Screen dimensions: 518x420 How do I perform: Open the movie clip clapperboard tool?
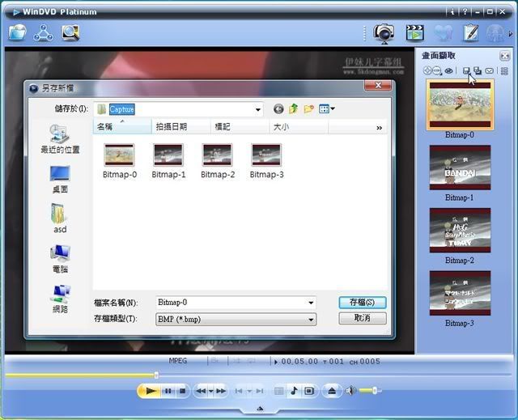[415, 32]
